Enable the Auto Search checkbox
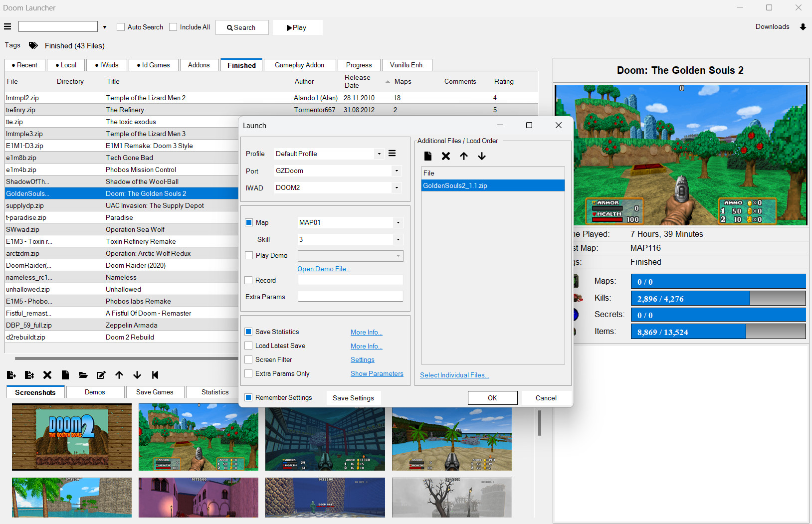Viewport: 812px width, 524px height. coord(121,27)
